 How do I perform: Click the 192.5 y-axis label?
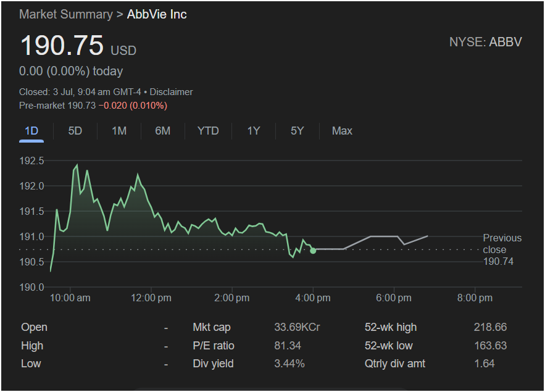click(x=31, y=161)
